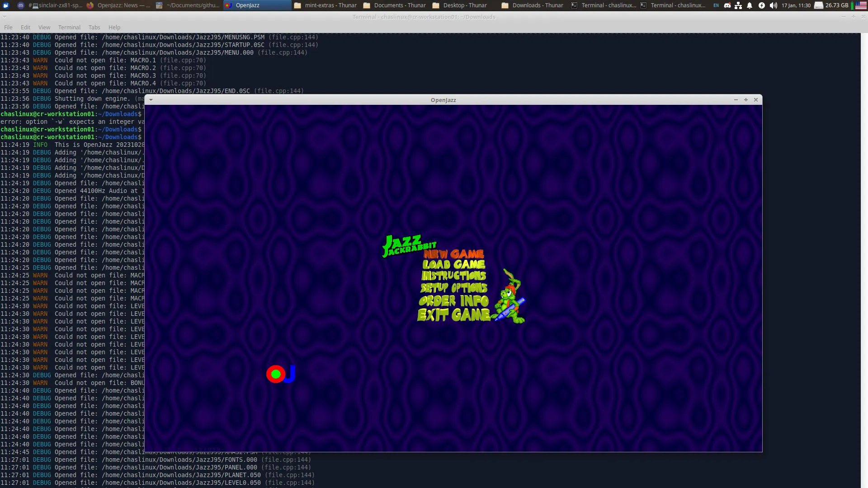Switch to Documents Thunar window
Screen dimensions: 868x488
click(395, 5)
